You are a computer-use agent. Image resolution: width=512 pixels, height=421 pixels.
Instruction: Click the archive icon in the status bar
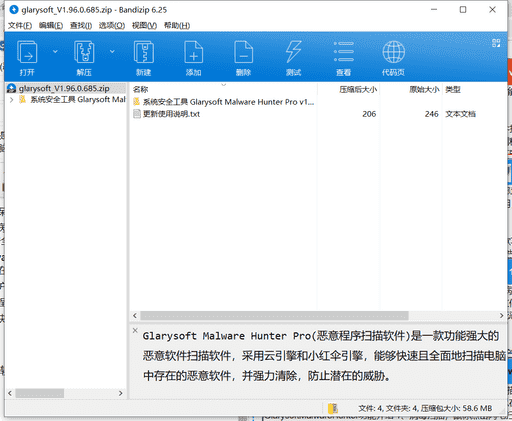point(332,408)
